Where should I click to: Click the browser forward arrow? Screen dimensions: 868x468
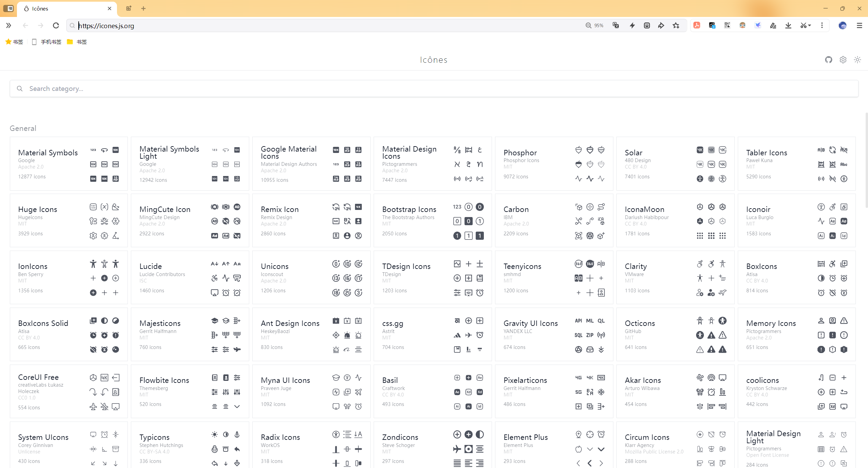click(x=41, y=25)
